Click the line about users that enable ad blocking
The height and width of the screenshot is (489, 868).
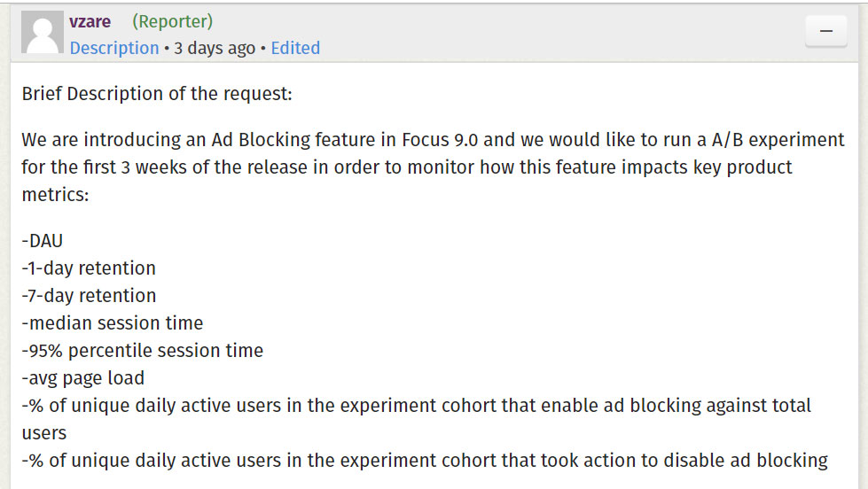[x=417, y=406]
